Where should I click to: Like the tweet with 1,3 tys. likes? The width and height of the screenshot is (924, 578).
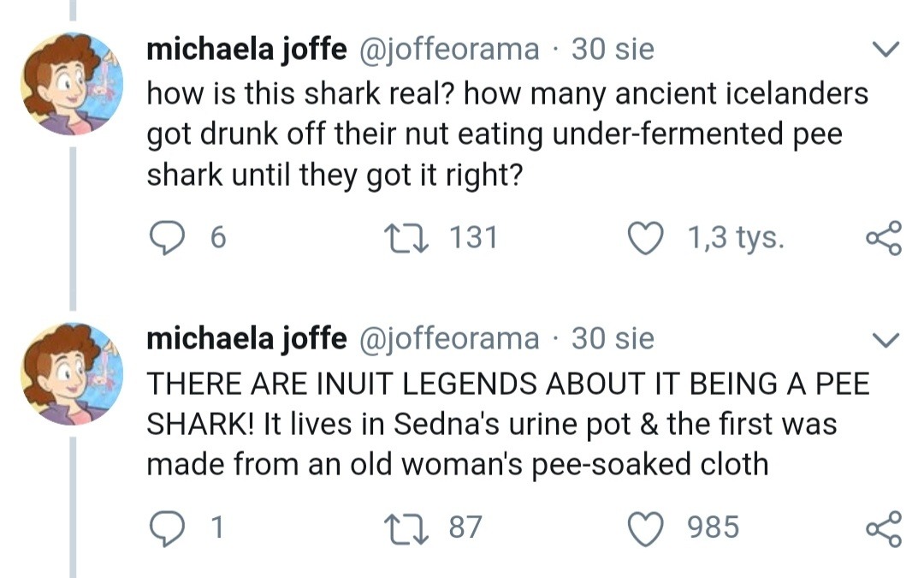pyautogui.click(x=648, y=236)
